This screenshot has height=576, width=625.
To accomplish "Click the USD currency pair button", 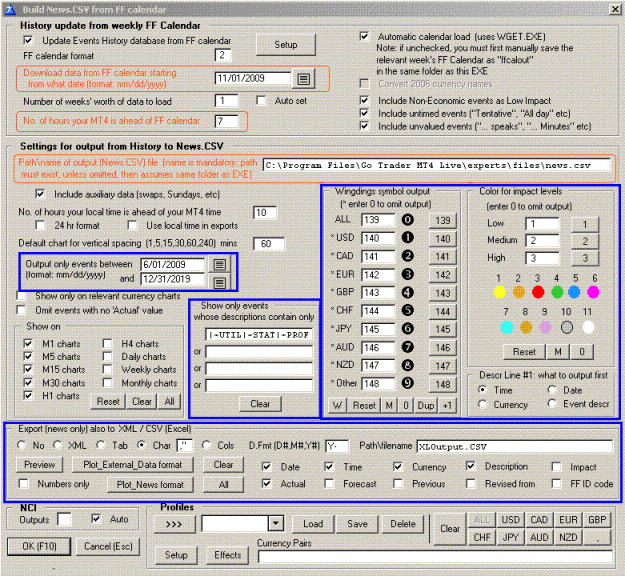I will [x=510, y=520].
